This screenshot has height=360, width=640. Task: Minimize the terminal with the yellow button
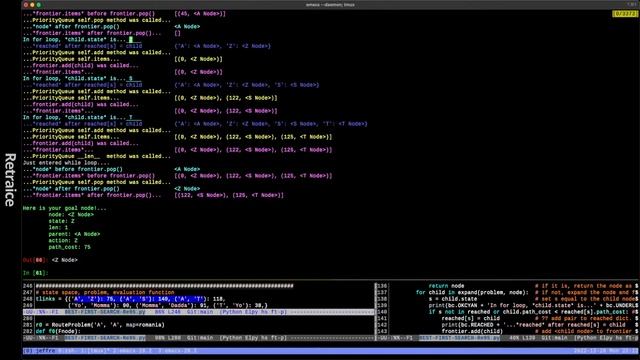[x=32, y=5]
